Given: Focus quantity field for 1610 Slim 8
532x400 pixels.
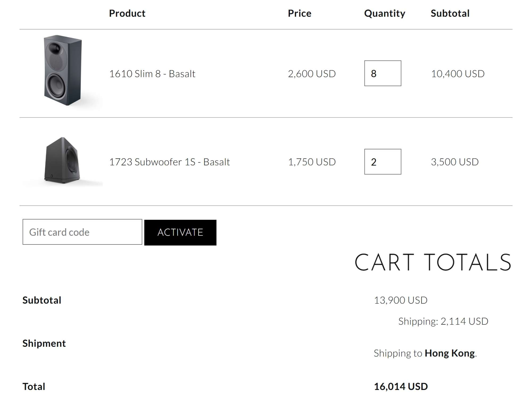Looking at the screenshot, I should point(383,73).
